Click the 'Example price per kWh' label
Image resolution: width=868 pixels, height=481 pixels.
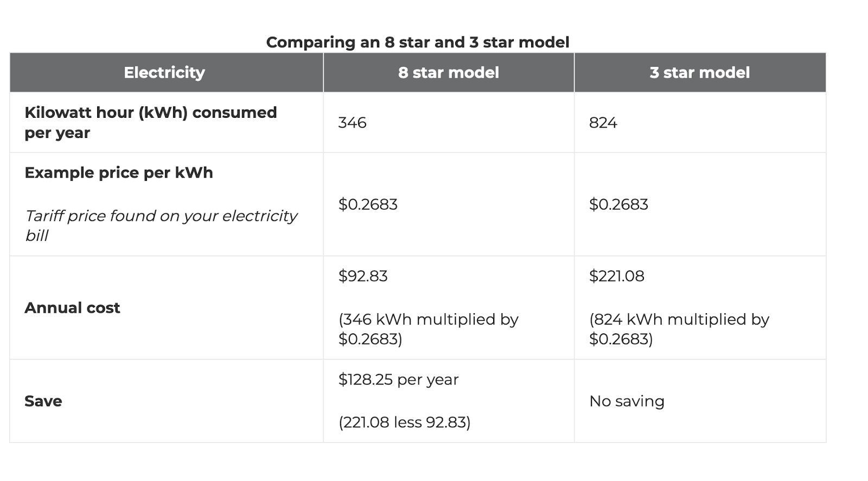click(119, 173)
